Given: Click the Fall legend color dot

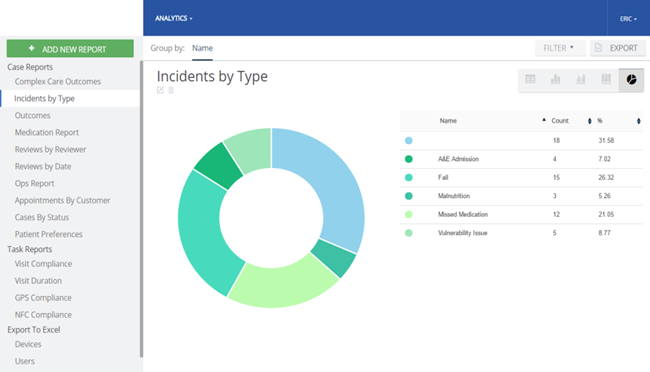Looking at the screenshot, I should [409, 177].
